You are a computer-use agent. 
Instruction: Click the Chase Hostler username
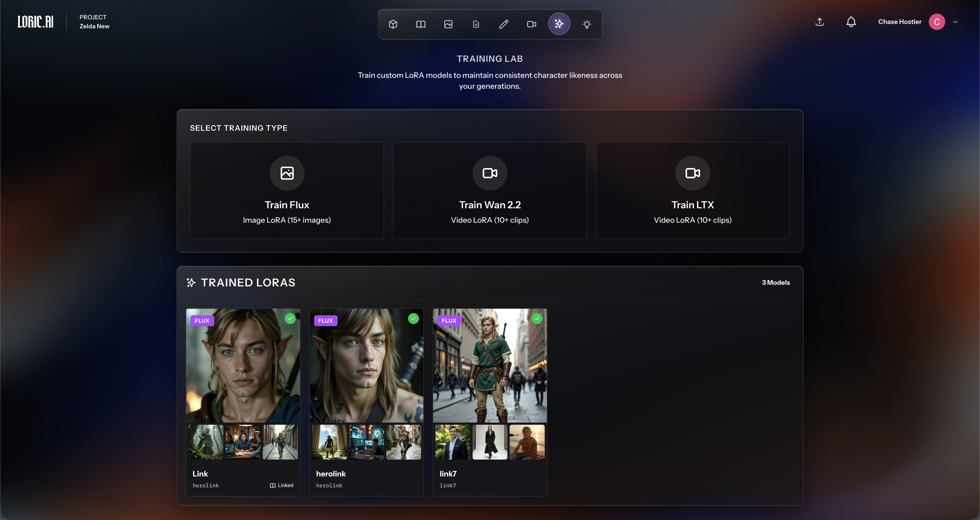coord(900,22)
